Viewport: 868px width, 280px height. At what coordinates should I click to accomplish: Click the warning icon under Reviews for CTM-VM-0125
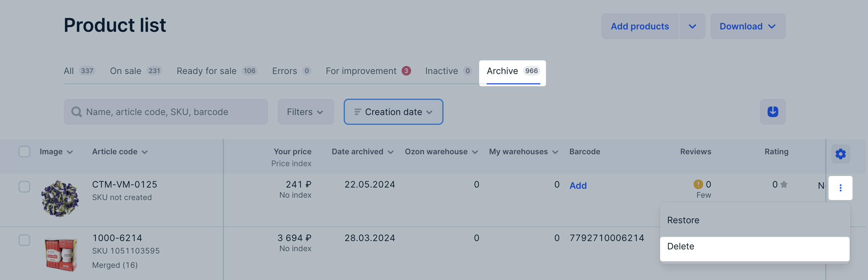point(698,185)
